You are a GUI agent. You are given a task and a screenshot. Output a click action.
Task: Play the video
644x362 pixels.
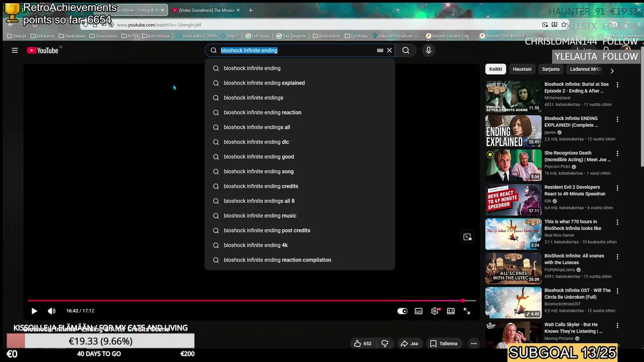tap(34, 311)
